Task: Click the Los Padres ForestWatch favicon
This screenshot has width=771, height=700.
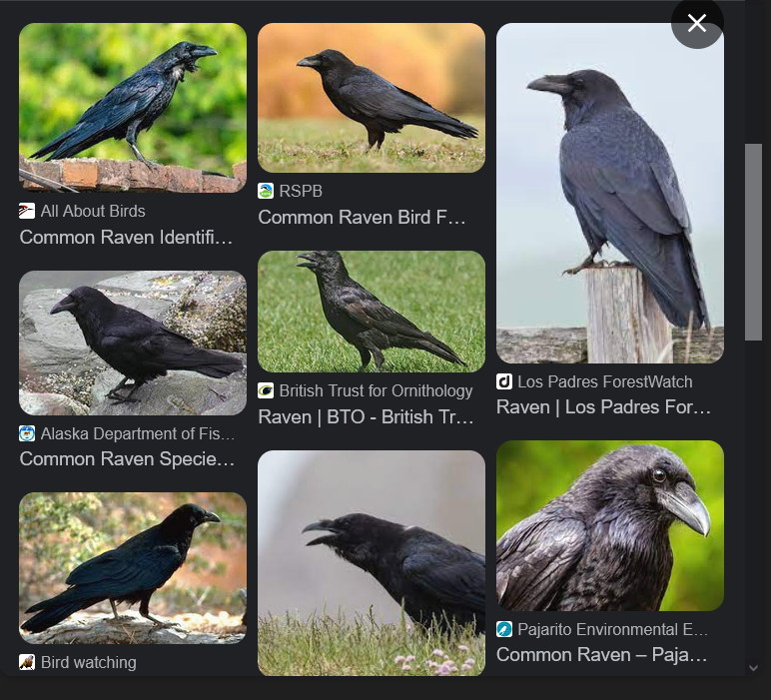Action: click(x=504, y=381)
